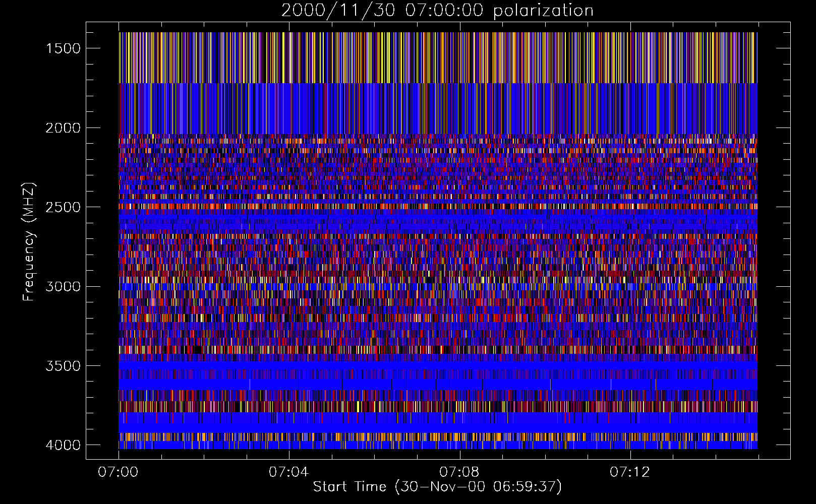The image size is (816, 504).
Task: Click the 4000 frequency tick label
Action: coord(63,445)
